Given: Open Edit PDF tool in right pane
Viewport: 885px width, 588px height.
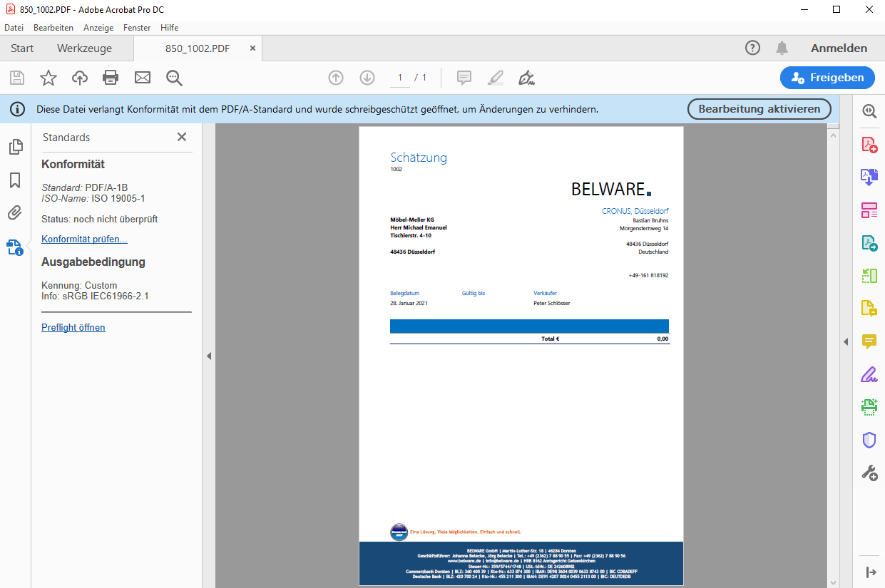Looking at the screenshot, I should pos(869,210).
